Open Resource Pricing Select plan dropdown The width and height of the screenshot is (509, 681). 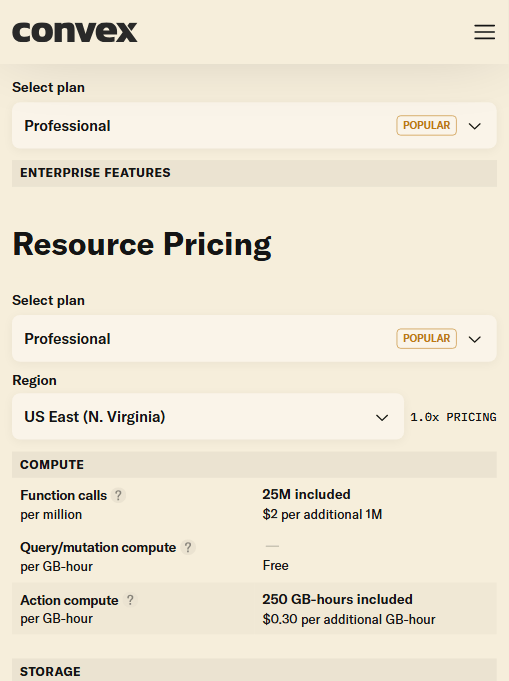254,338
